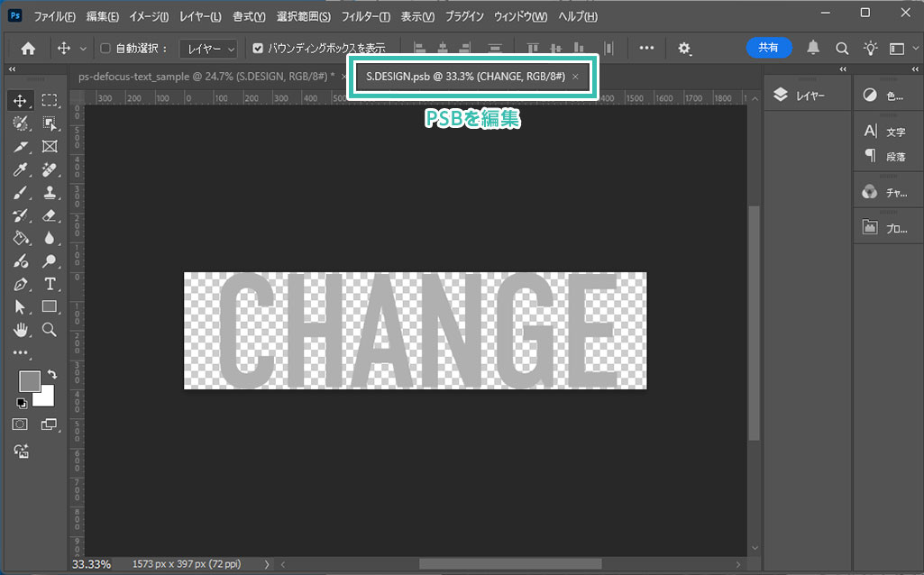Open more align options three dots
Viewport: 924px width, 575px height.
(646, 48)
